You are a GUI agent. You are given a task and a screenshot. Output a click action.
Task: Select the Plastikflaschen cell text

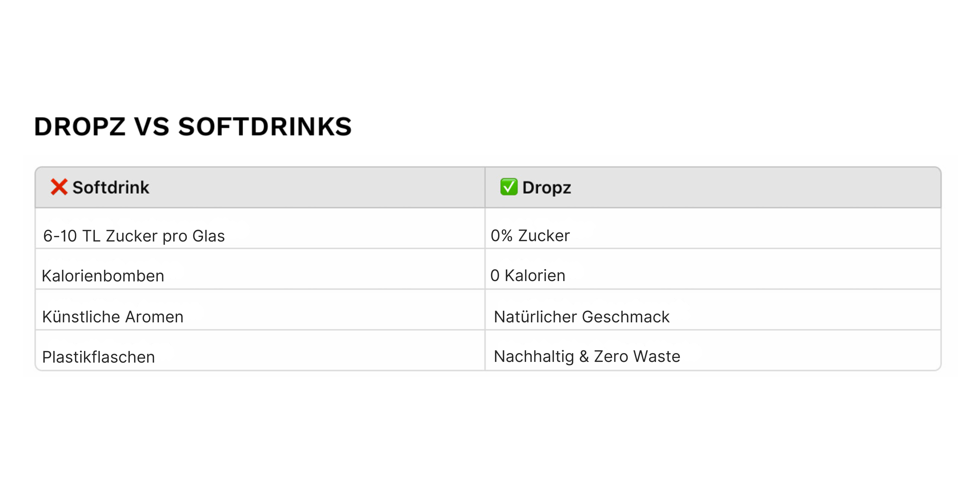(99, 357)
